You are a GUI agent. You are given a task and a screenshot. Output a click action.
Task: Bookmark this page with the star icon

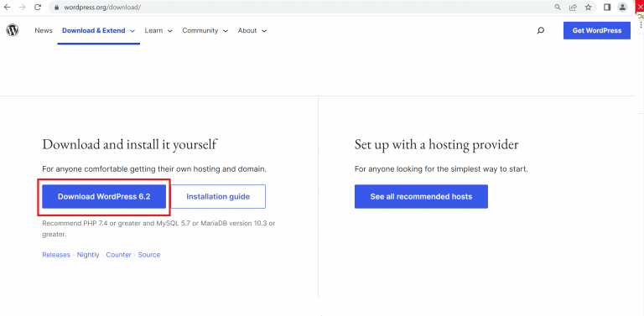tap(588, 7)
